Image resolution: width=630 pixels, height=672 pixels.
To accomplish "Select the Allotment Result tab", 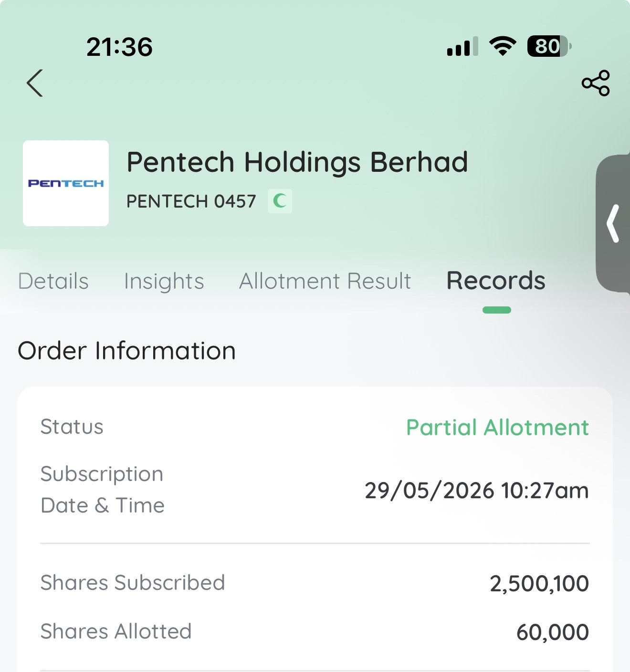I will coord(325,281).
